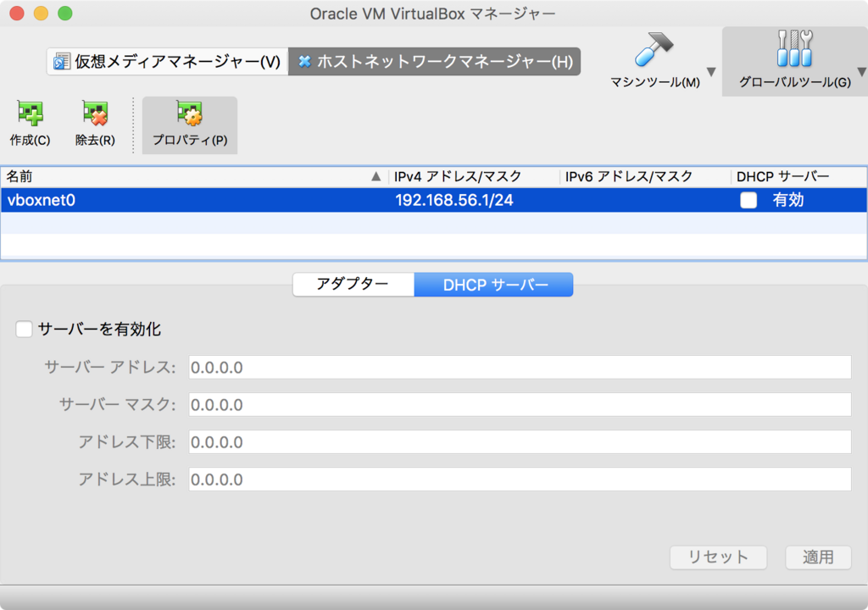Open Global Tools (グローバルツール) icon
Image resolution: width=868 pixels, height=610 pixels.
794,48
